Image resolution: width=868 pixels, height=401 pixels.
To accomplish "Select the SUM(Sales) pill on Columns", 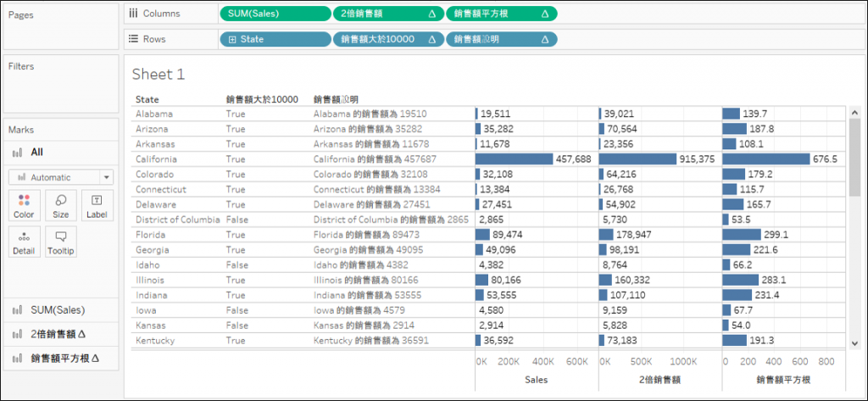I will point(275,14).
